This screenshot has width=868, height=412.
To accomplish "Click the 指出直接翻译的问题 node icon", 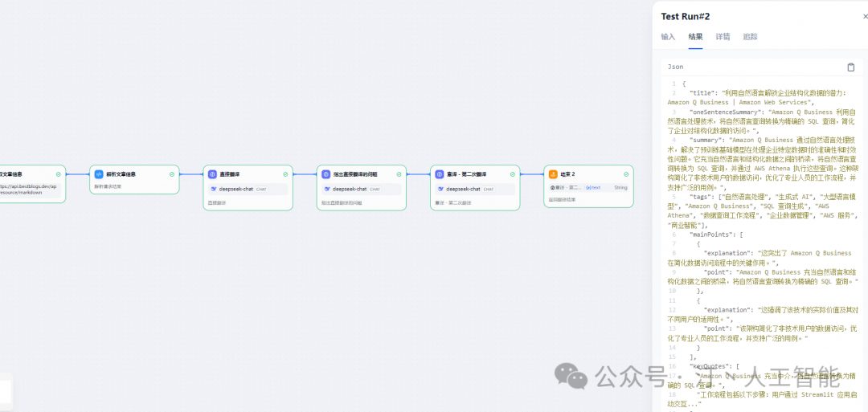I will [x=325, y=173].
